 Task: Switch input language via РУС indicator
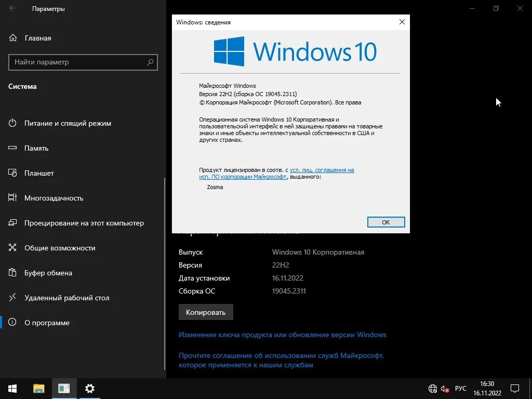click(460, 389)
